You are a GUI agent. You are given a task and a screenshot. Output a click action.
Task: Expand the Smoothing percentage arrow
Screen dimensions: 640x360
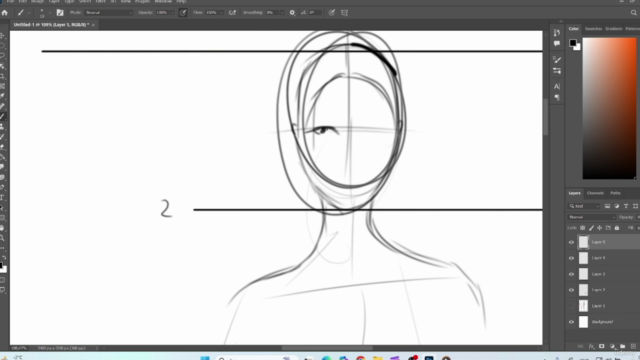coord(282,13)
